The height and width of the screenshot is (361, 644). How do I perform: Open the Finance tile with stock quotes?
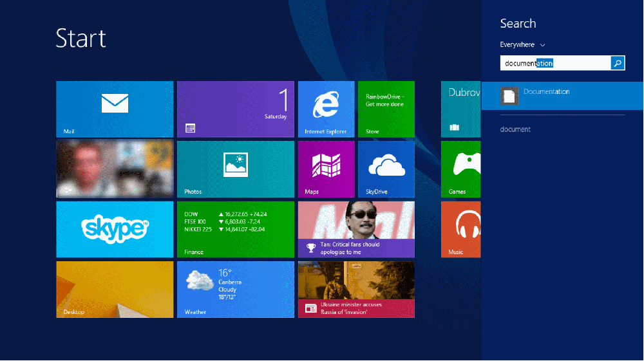coord(235,229)
